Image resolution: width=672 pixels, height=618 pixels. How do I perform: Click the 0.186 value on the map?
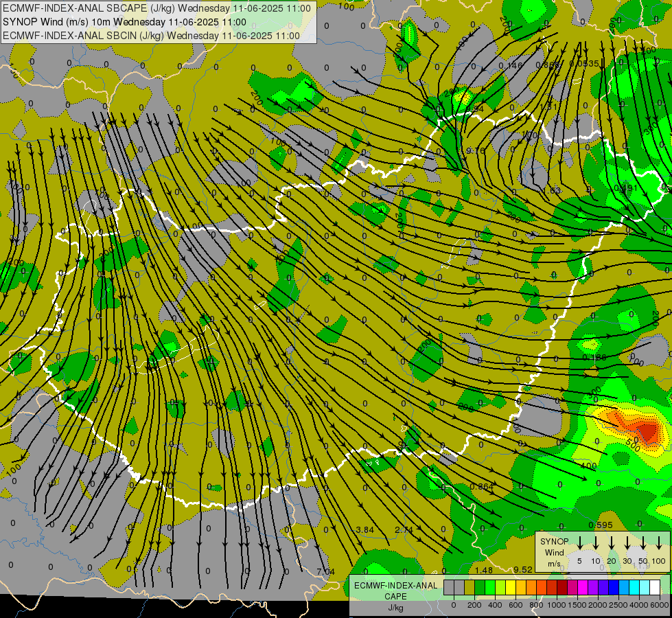click(594, 357)
